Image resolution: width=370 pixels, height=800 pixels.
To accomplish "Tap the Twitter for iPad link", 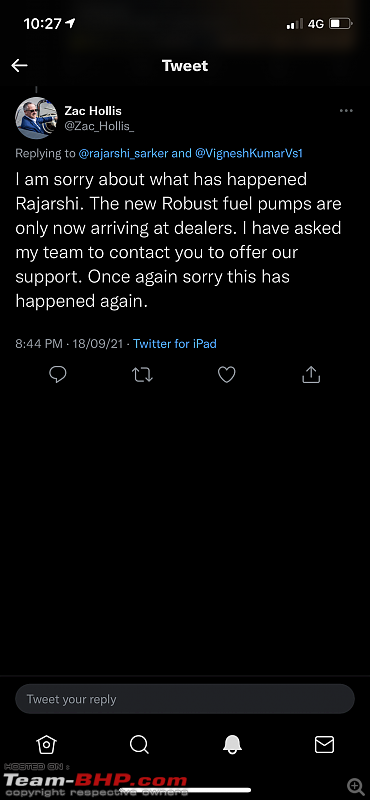I will point(175,344).
